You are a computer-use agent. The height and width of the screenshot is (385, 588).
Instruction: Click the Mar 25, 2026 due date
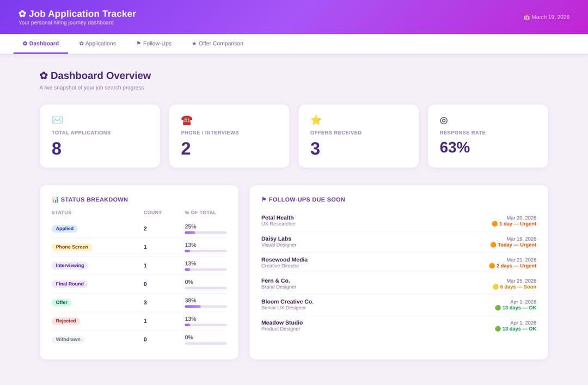(x=521, y=280)
